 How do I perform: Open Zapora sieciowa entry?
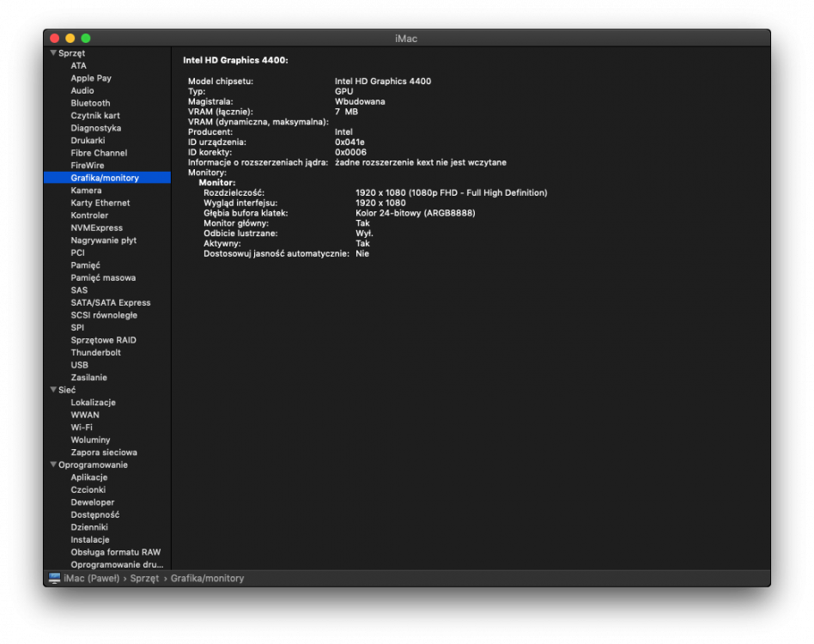pos(104,452)
